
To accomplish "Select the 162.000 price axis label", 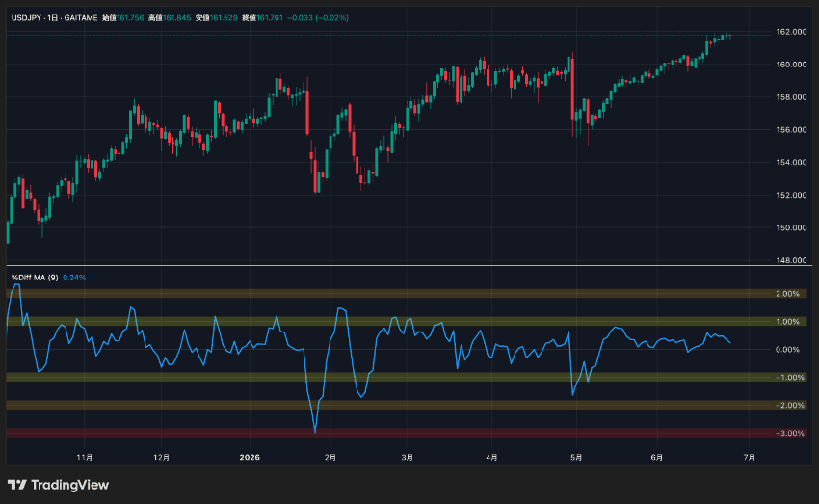I will 791,32.
